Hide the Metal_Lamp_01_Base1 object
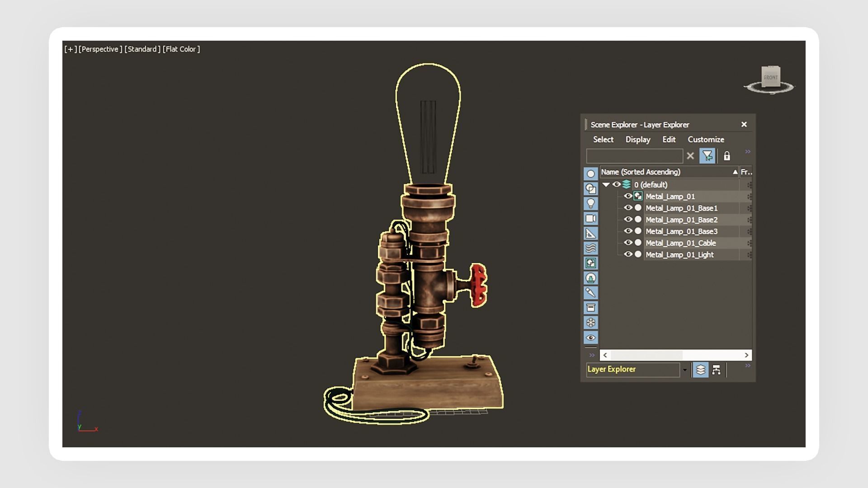The image size is (868, 488). pos(628,208)
